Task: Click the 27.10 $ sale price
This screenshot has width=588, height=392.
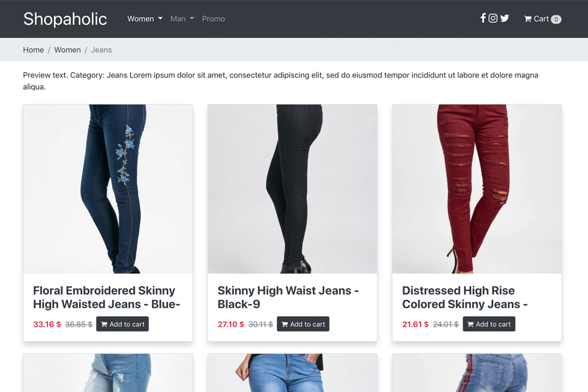Action: click(x=231, y=324)
